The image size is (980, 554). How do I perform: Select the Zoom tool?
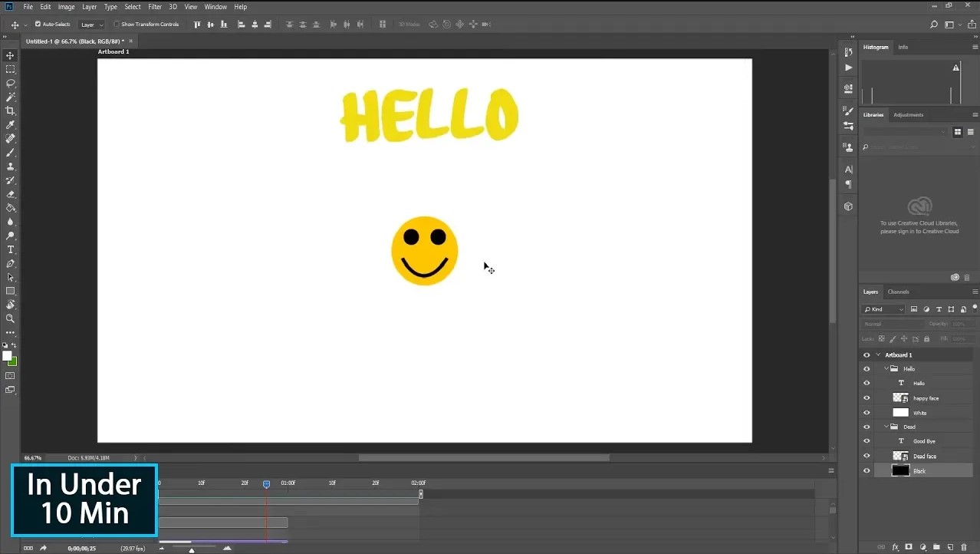pos(10,318)
